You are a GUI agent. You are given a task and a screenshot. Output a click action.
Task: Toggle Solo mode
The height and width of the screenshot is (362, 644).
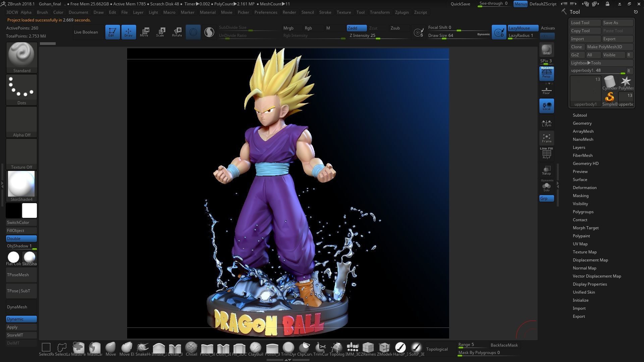click(x=546, y=186)
